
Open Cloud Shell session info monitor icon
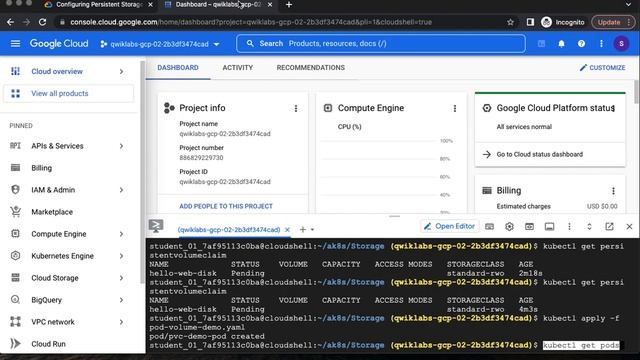point(549,226)
